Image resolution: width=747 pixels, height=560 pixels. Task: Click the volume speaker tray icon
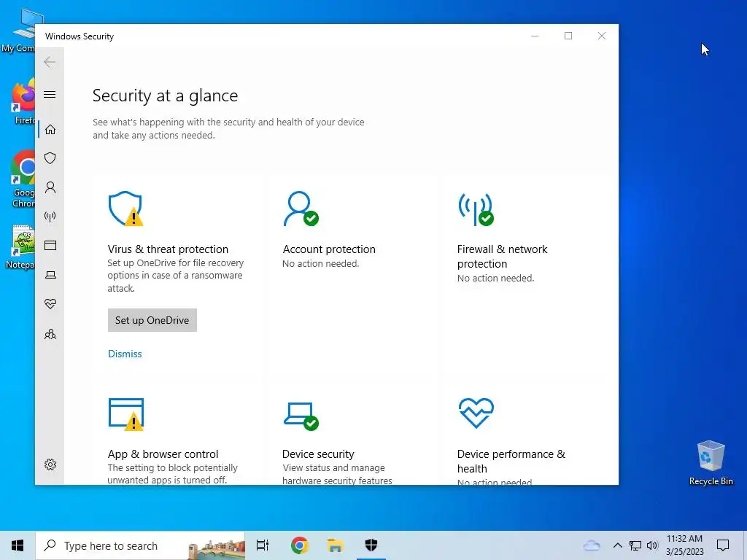coord(652,545)
